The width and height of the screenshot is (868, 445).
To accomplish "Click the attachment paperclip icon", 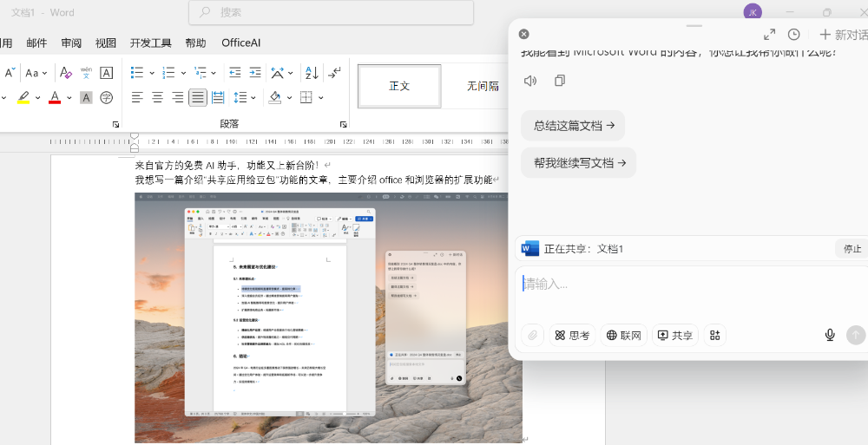I will 533,336.
